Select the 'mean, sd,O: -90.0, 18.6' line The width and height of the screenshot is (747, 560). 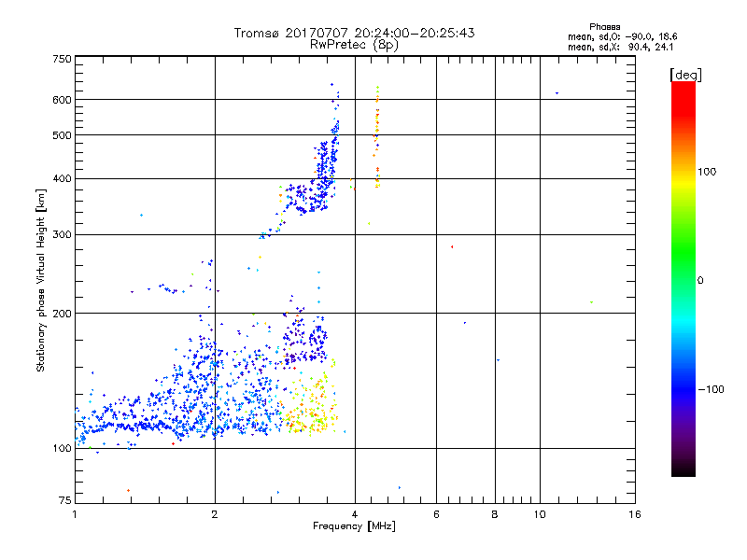(622, 36)
